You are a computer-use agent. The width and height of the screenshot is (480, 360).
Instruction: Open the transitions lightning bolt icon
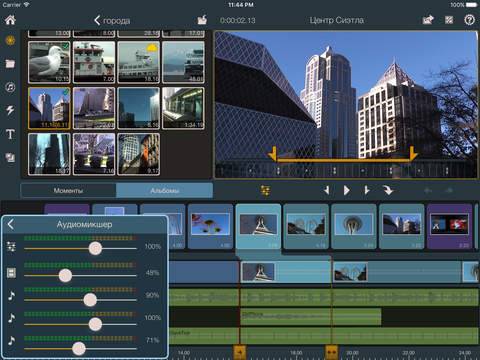[x=10, y=110]
